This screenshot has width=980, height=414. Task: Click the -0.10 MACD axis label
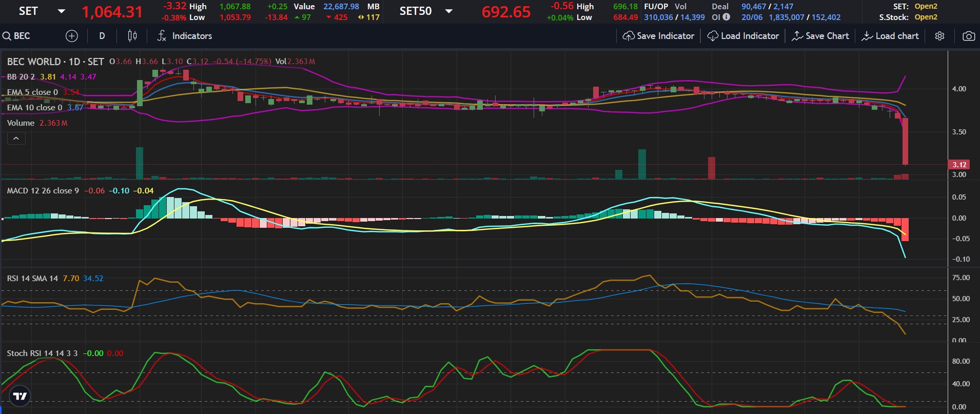click(x=961, y=259)
